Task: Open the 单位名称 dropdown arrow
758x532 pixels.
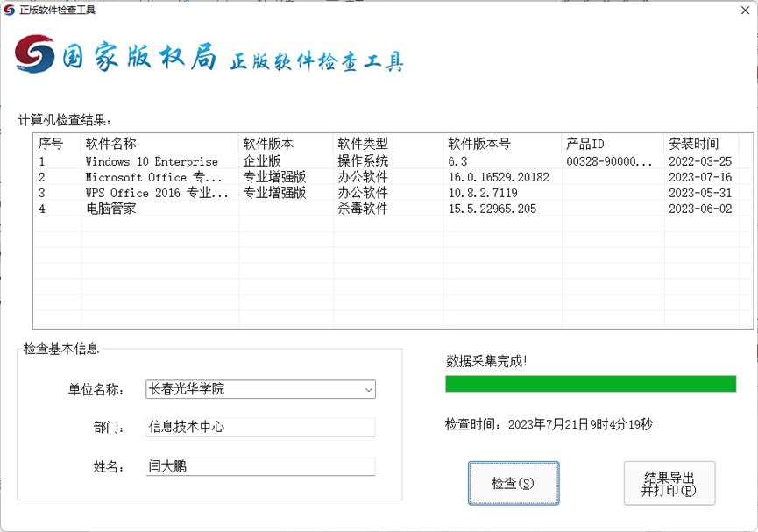Action: [368, 389]
